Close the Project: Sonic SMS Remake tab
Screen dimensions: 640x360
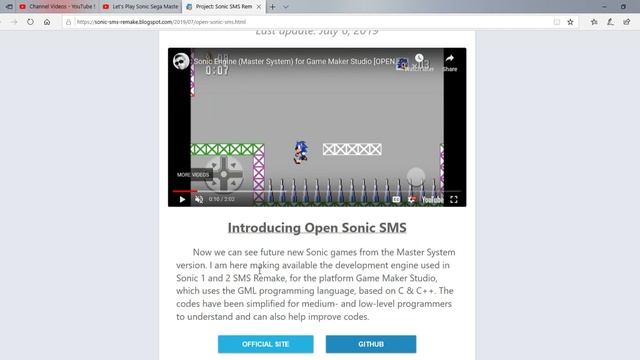259,7
